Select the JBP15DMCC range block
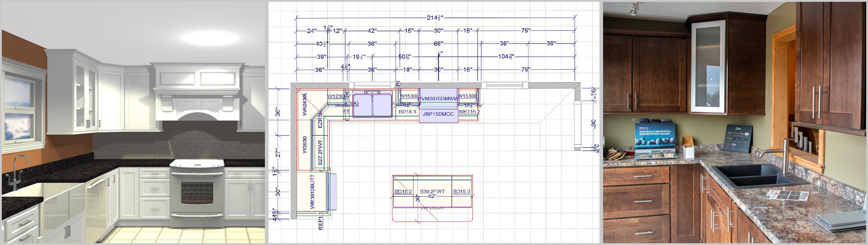The height and width of the screenshot is (245, 868). click(438, 114)
